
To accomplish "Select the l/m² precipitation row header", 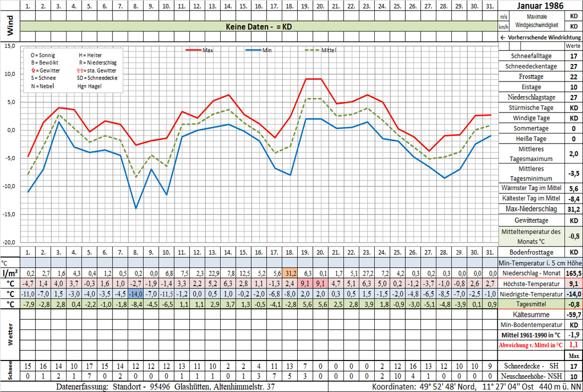I will point(10,273).
